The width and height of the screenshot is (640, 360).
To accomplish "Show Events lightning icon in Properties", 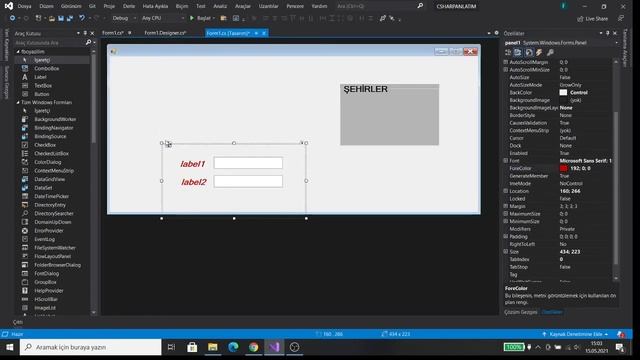I will pyautogui.click(x=539, y=52).
